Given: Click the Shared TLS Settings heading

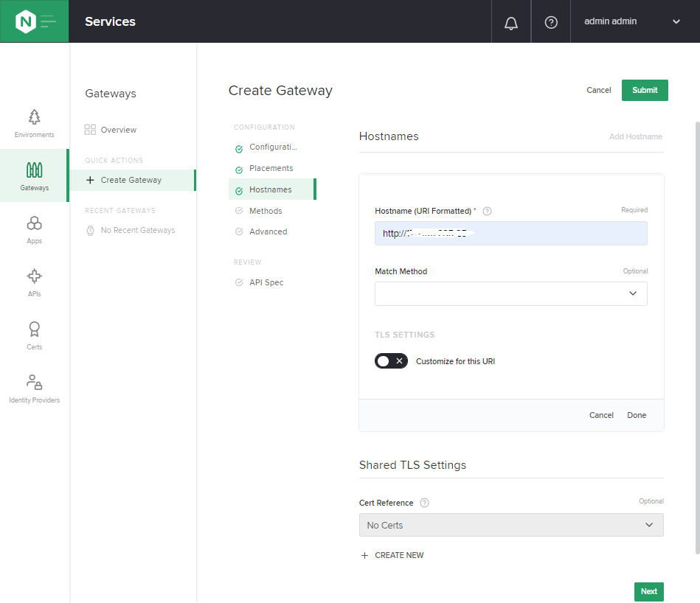Looking at the screenshot, I should (412, 464).
